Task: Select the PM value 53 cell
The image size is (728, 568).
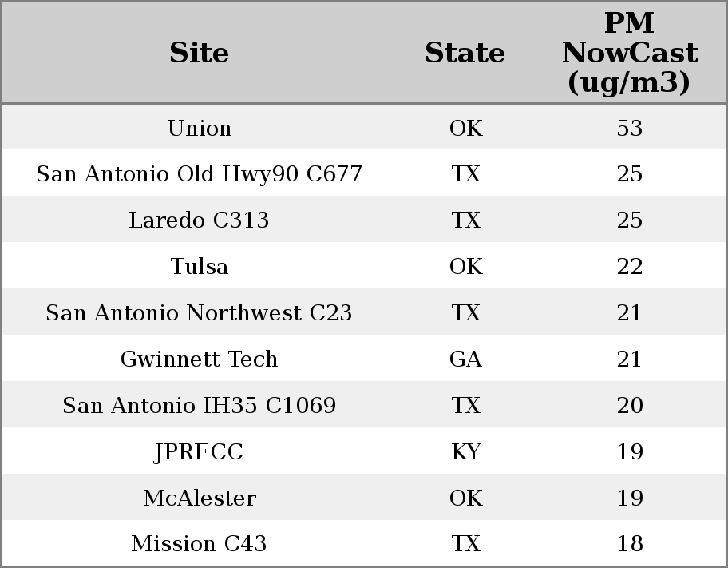Action: 630,128
